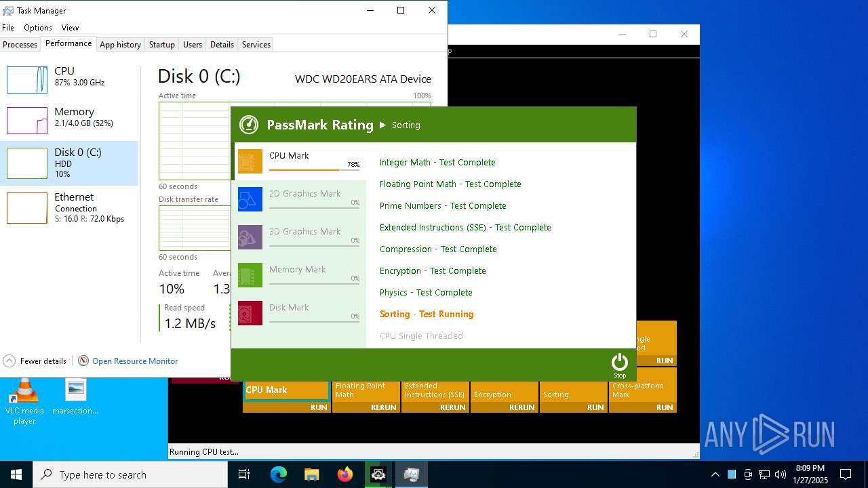Open Task View from the taskbar

[244, 474]
